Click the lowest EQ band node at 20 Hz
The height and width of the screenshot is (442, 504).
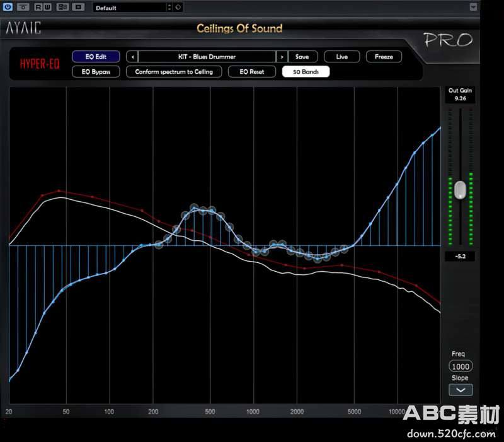pyautogui.click(x=9, y=380)
